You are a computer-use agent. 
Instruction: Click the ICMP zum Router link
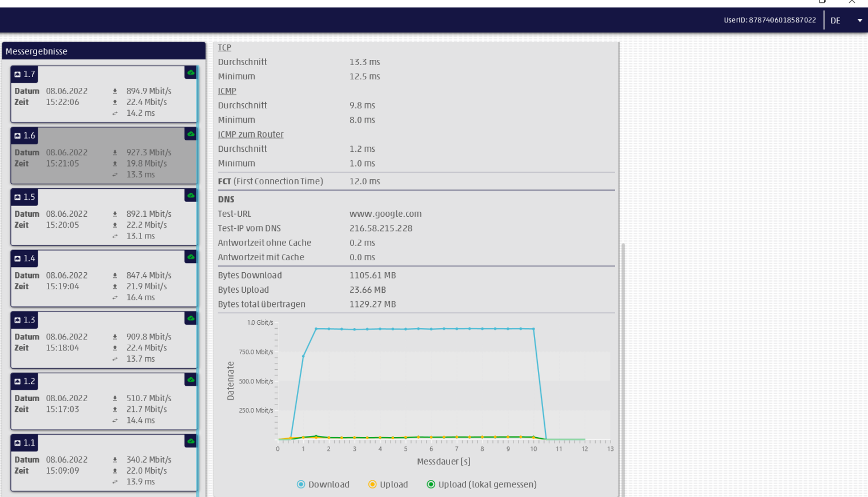tap(251, 135)
